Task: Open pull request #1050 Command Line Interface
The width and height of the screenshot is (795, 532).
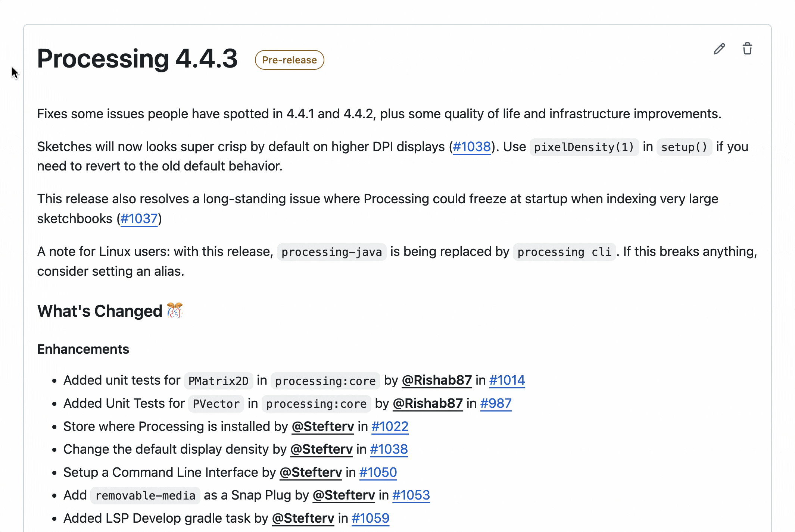Action: 378,472
